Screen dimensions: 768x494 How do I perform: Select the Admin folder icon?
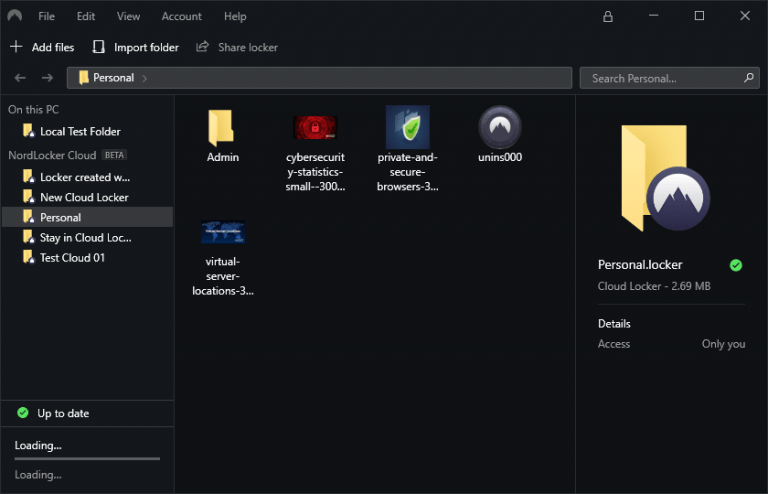point(221,127)
